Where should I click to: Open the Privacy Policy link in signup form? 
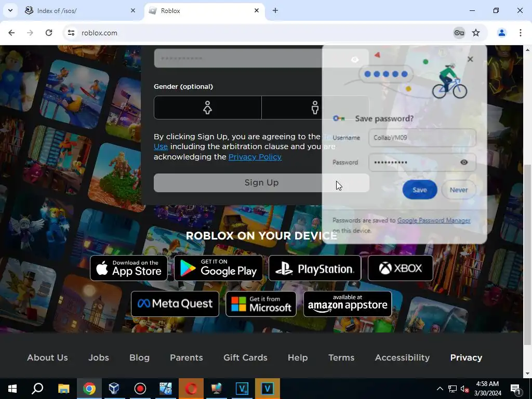point(255,157)
